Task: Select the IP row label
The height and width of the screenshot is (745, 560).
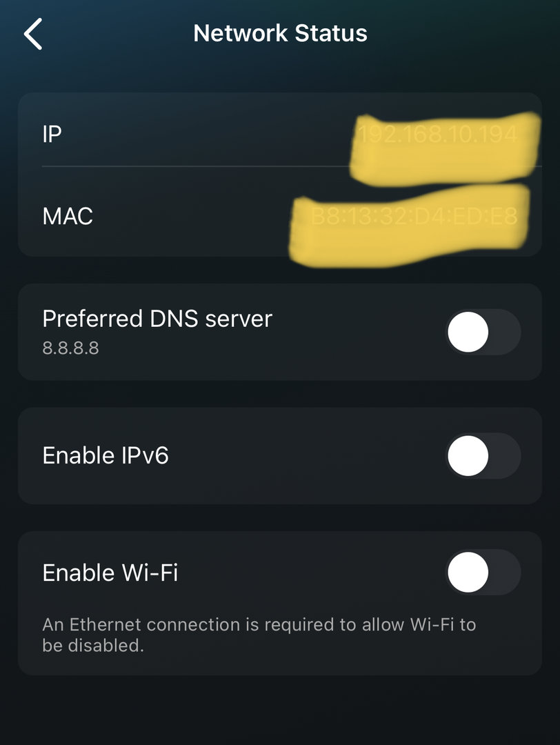Action: (x=52, y=134)
